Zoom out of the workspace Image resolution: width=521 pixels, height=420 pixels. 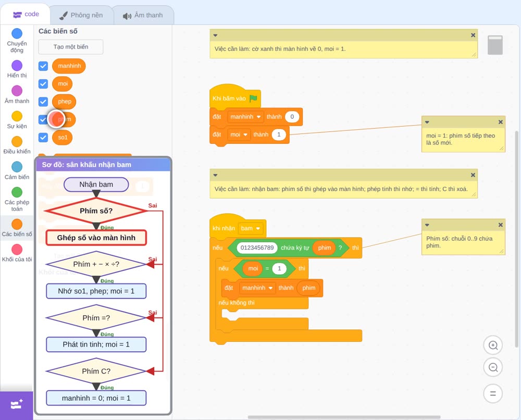coord(493,367)
